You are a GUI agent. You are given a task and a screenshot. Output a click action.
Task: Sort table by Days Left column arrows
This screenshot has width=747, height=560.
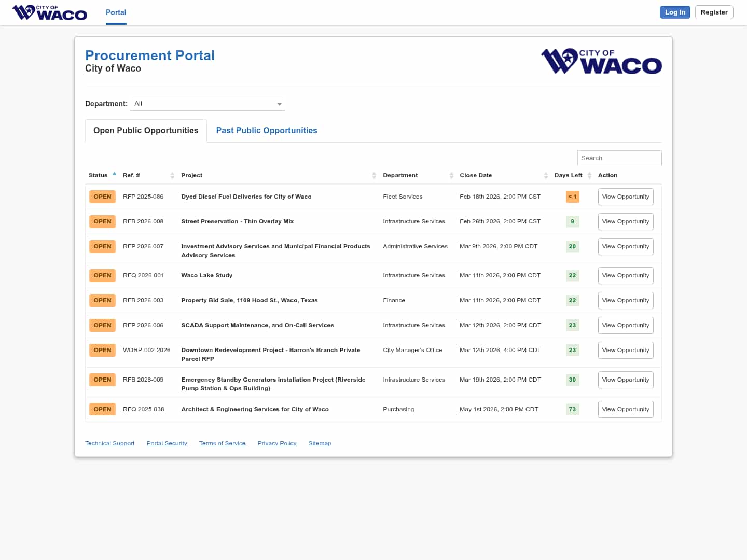tap(589, 176)
